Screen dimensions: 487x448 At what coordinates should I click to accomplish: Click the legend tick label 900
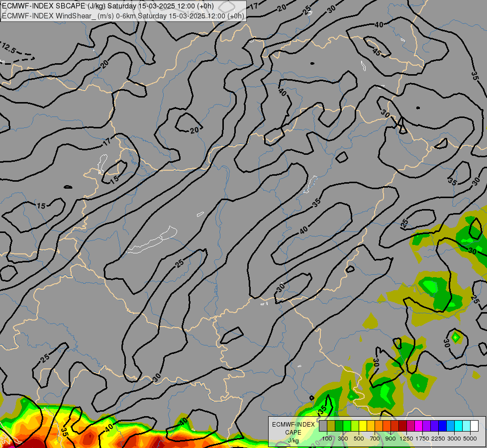tap(390, 439)
